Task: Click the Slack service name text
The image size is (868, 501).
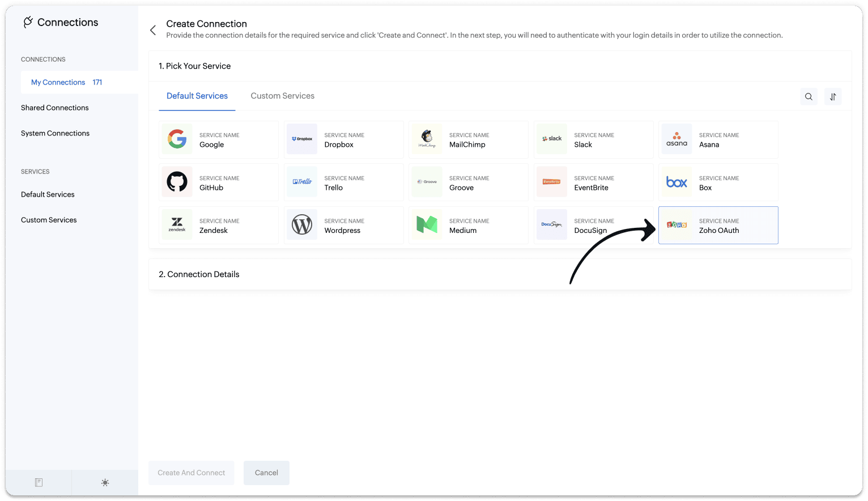Action: click(x=583, y=145)
